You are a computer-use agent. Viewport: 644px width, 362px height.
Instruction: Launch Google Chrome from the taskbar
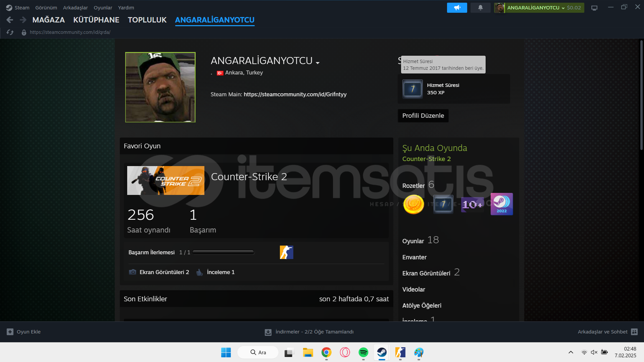[326, 353]
